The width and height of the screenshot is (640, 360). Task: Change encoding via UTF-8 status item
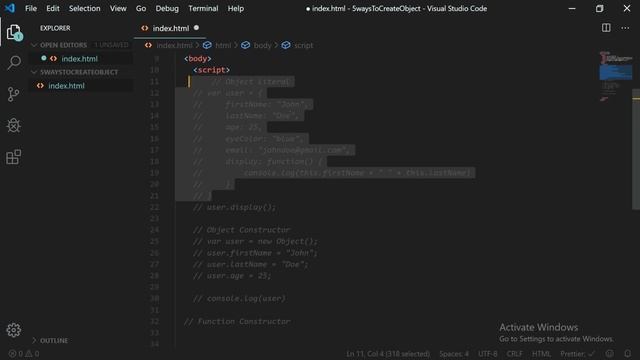point(487,353)
